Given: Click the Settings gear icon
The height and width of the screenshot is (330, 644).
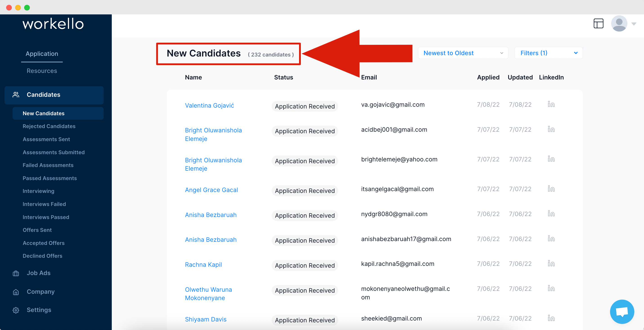Looking at the screenshot, I should 16,310.
